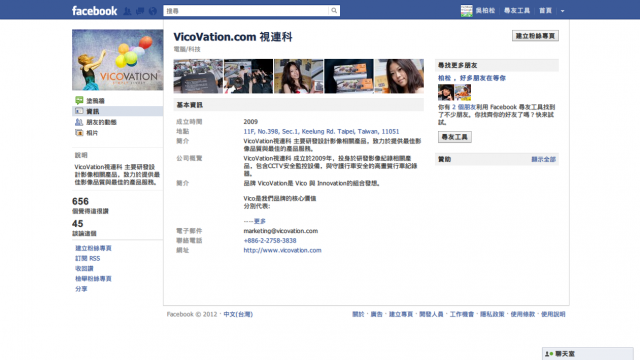Click the 柏松，好多朋友在等你 heading link
Image resolution: width=640 pixels, height=360 pixels.
(x=471, y=78)
